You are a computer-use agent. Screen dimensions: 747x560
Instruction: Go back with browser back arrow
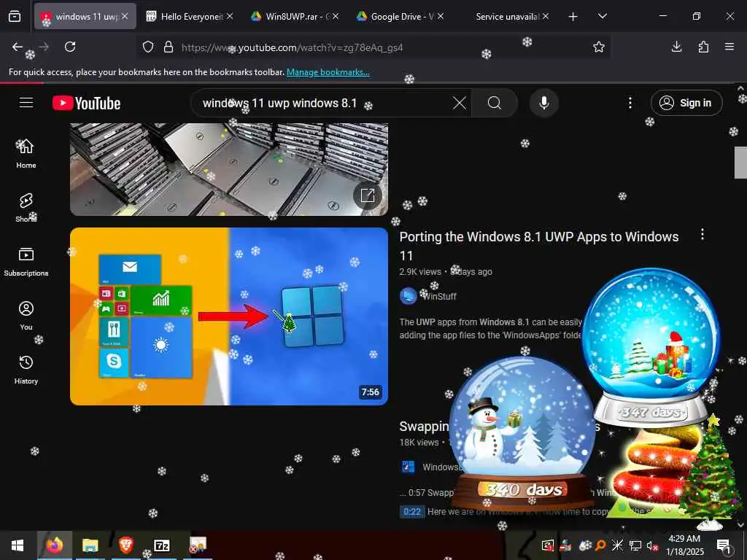coord(18,47)
